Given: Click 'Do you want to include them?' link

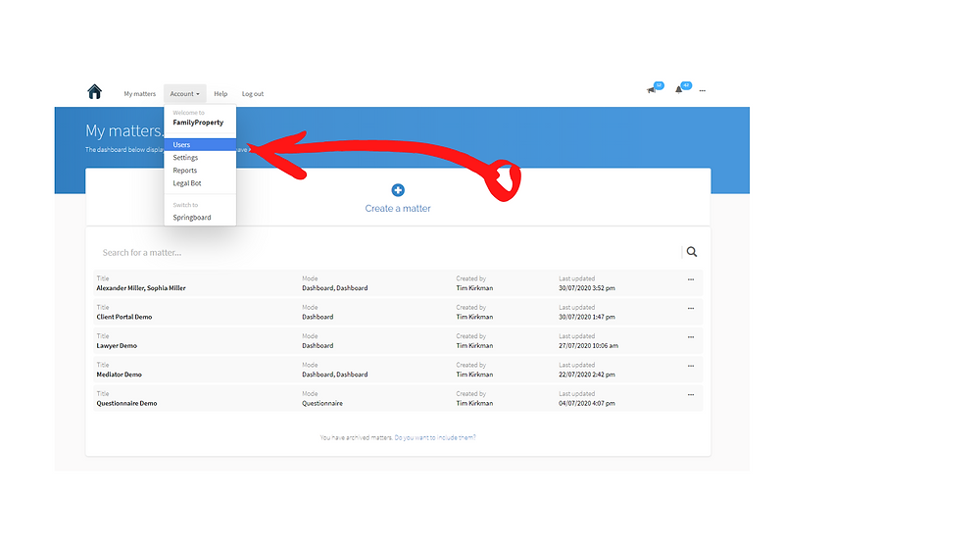Looking at the screenshot, I should coord(435,437).
